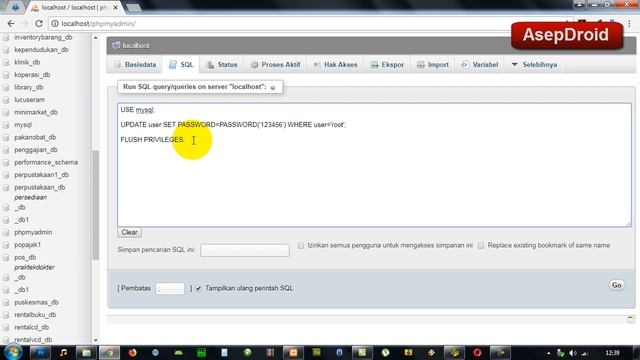Click the browser address bar
This screenshot has width=640, height=360.
point(310,24)
